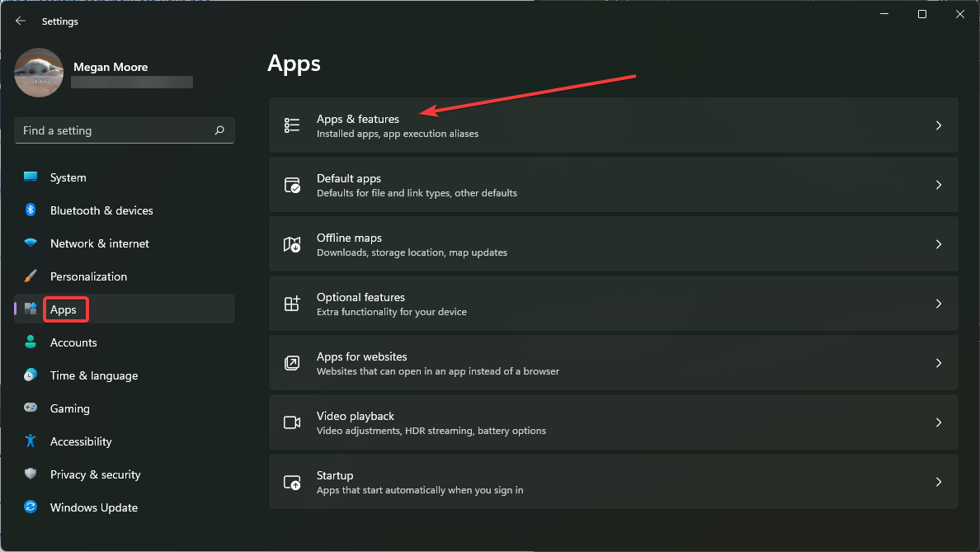This screenshot has height=552, width=980.
Task: Click the Apps for websites chevron
Action: 939,362
